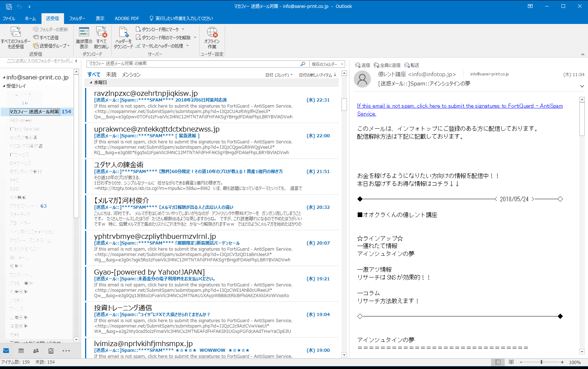The width and height of the screenshot is (588, 369).
Task: Switch to the ホーム ribbon tab
Action: (30, 18)
